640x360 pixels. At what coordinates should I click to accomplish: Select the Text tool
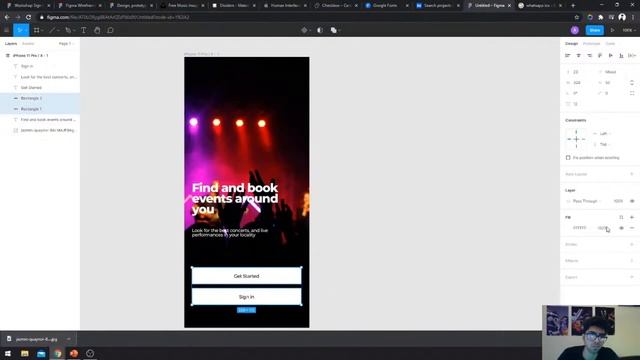(84, 30)
